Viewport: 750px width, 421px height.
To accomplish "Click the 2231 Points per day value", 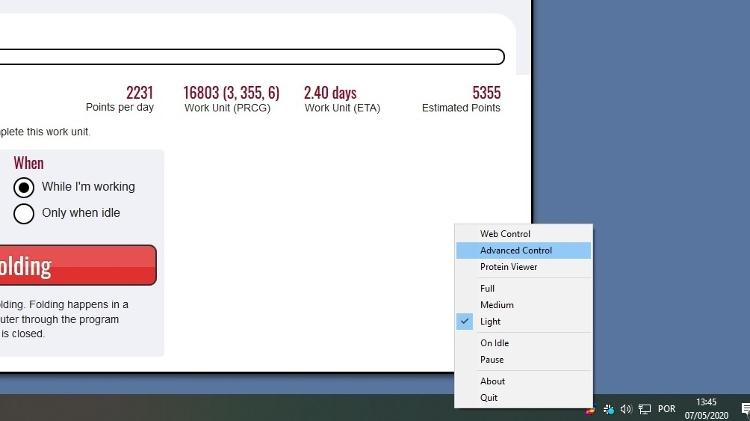I will pos(140,92).
